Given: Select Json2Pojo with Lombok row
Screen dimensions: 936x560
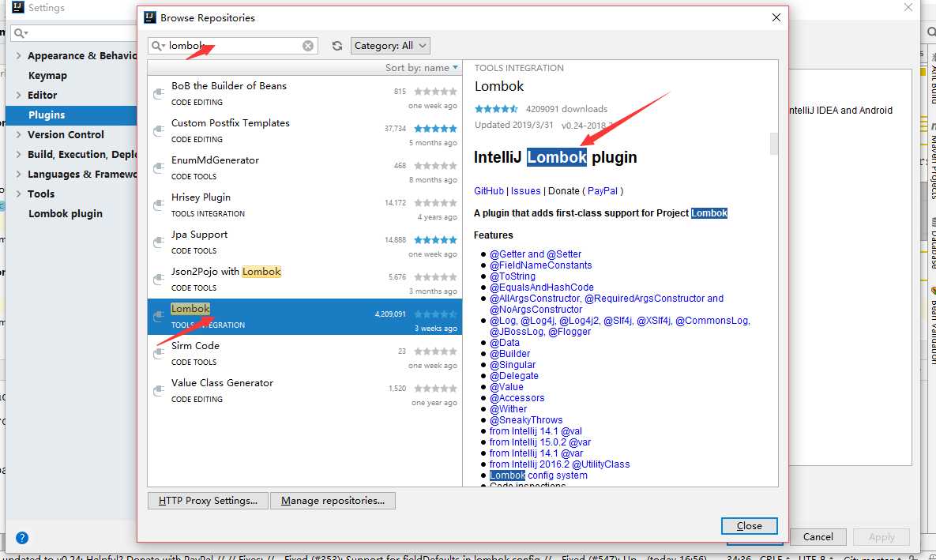Looking at the screenshot, I should pyautogui.click(x=304, y=279).
